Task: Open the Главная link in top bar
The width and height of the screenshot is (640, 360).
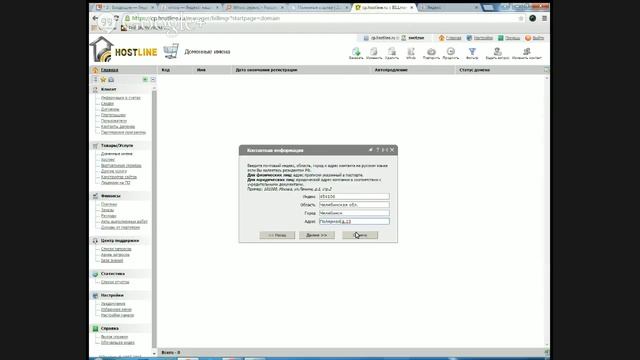Action: click(453, 38)
